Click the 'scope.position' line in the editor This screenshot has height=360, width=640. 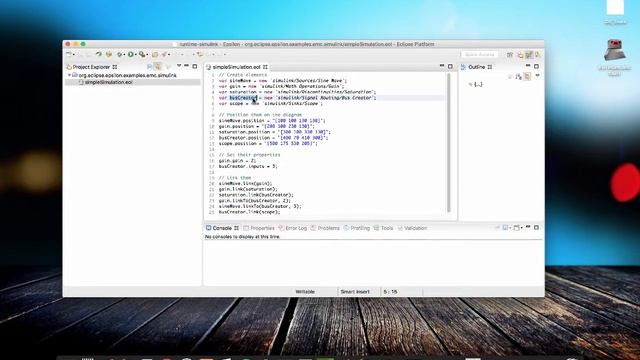pyautogui.click(x=268, y=144)
